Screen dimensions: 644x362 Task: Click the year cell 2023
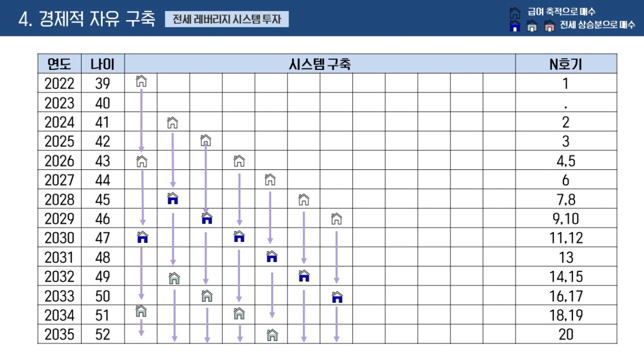(59, 103)
